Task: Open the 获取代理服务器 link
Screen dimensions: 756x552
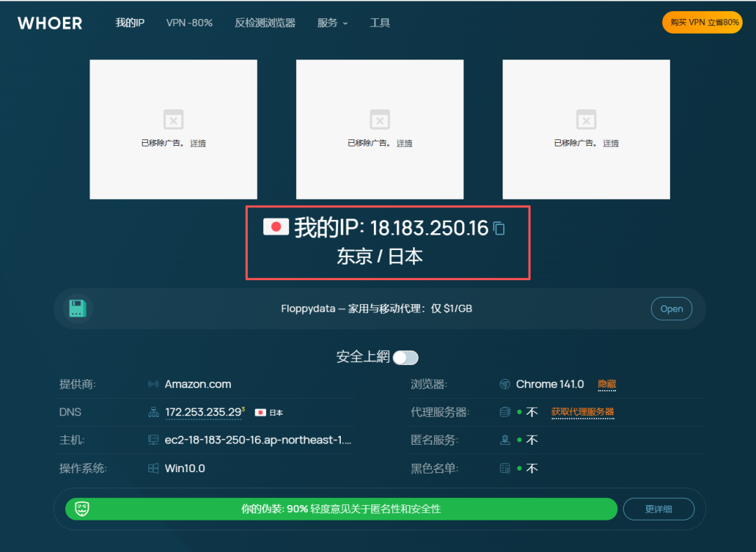Action: (x=583, y=413)
